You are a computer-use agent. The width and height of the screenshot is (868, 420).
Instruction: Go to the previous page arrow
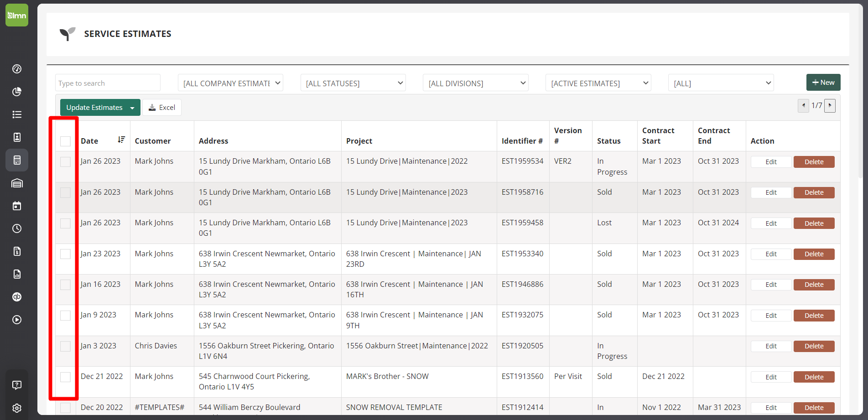tap(803, 106)
